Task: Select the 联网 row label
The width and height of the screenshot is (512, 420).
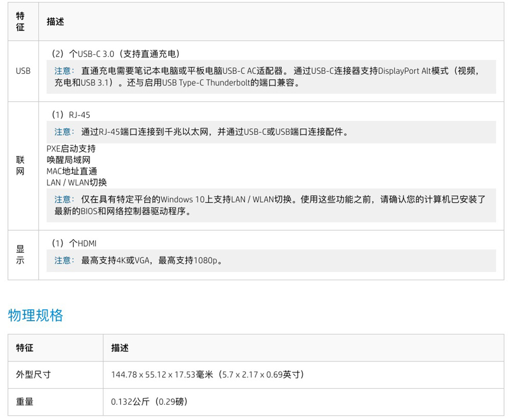Action: click(20, 166)
